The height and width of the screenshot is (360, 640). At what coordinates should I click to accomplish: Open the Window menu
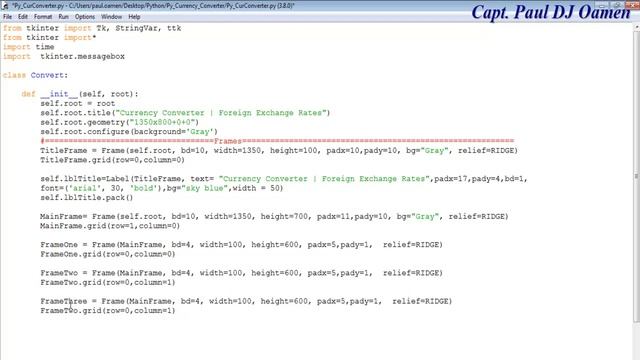coord(111,17)
